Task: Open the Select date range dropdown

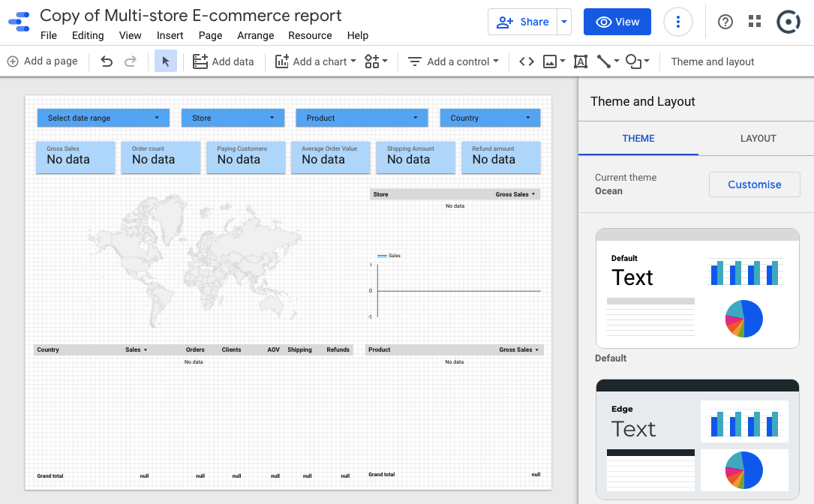Action: coord(104,118)
